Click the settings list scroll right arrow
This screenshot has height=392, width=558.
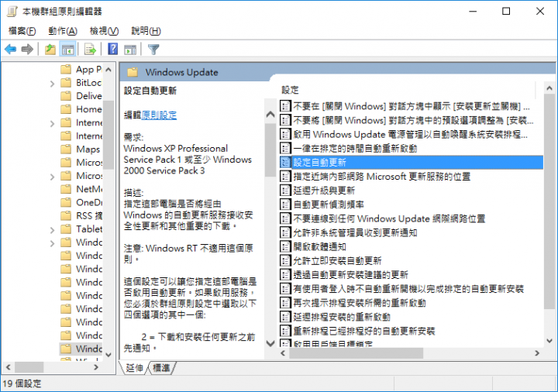pos(536,353)
